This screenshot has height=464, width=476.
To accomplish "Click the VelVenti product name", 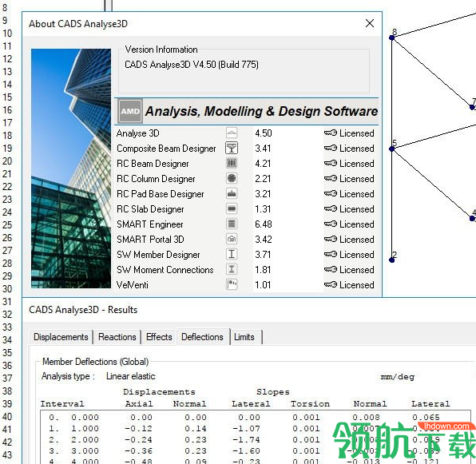I will point(133,285).
